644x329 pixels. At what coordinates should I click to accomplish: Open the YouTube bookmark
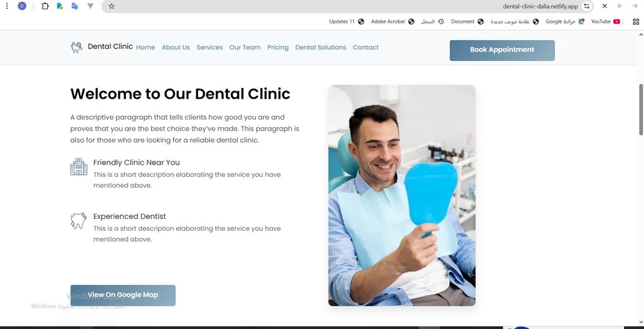606,22
